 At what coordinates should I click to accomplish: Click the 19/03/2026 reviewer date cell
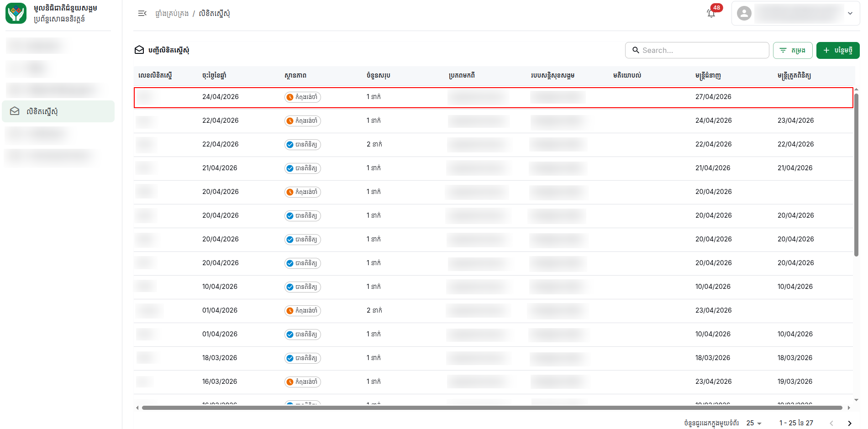tap(795, 382)
